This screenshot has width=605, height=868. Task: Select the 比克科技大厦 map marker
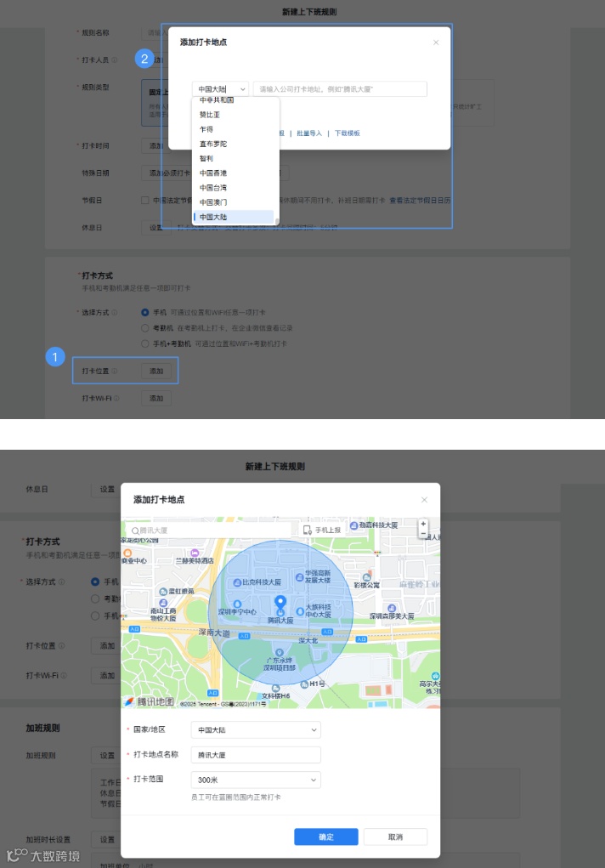point(237,582)
